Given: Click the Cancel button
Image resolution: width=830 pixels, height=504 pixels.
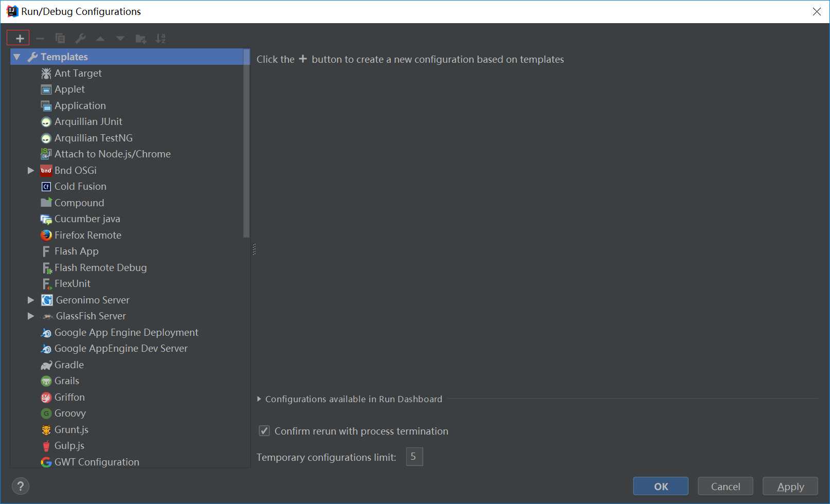Looking at the screenshot, I should click(x=726, y=487).
